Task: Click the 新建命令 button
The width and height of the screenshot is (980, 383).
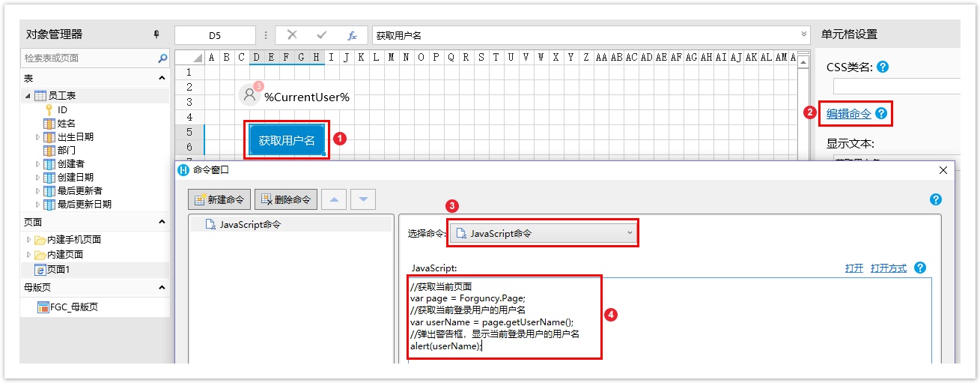Action: [219, 199]
